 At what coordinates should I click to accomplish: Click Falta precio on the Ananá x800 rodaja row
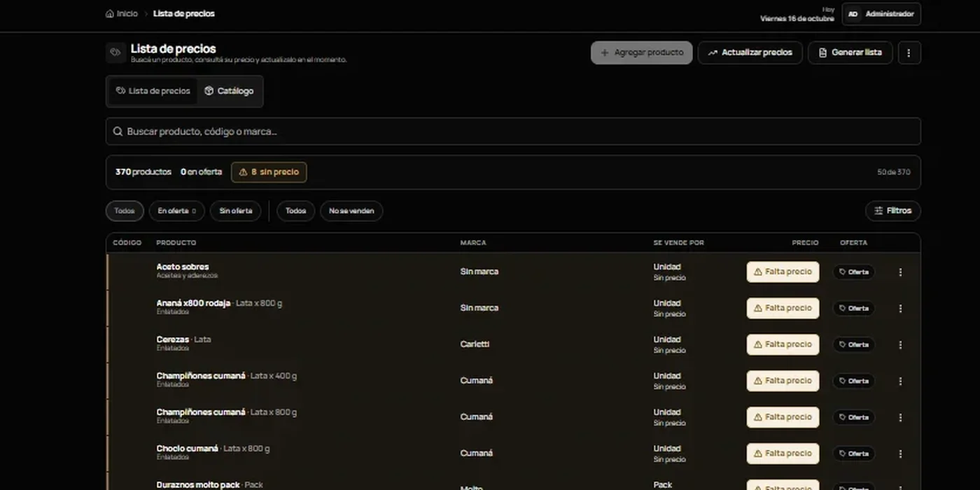pos(783,308)
